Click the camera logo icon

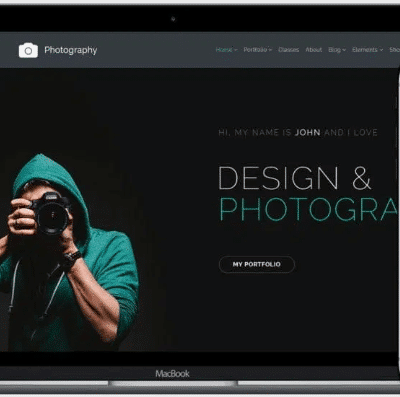pyautogui.click(x=28, y=50)
